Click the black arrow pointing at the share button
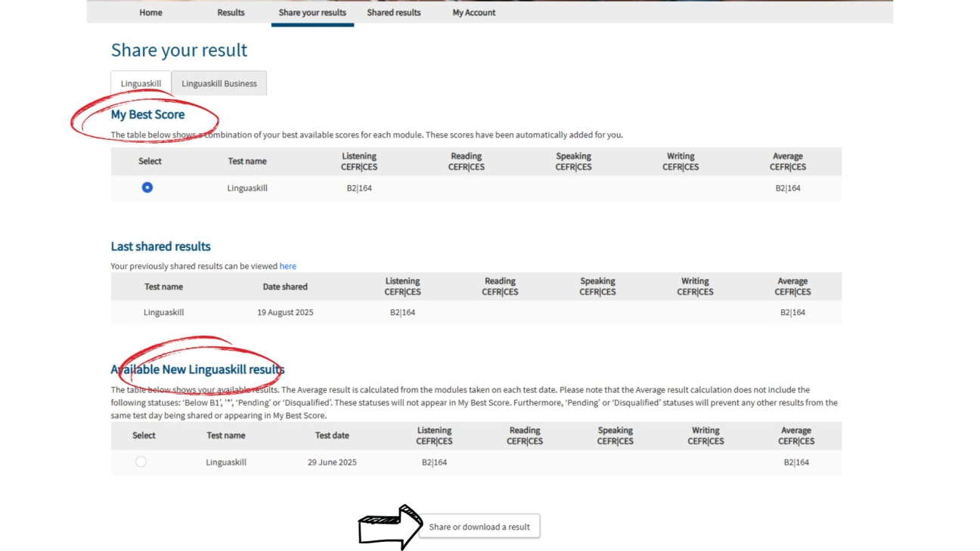Viewport: 980px width, 551px height. point(389,527)
